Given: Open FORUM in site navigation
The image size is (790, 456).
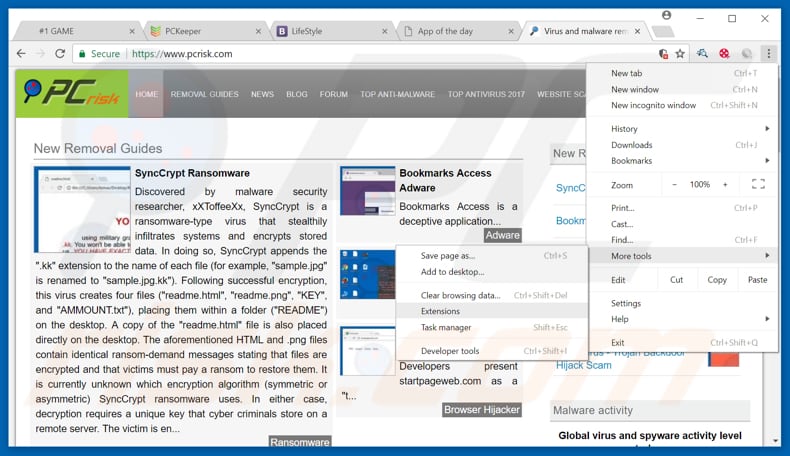Looking at the screenshot, I should (334, 94).
